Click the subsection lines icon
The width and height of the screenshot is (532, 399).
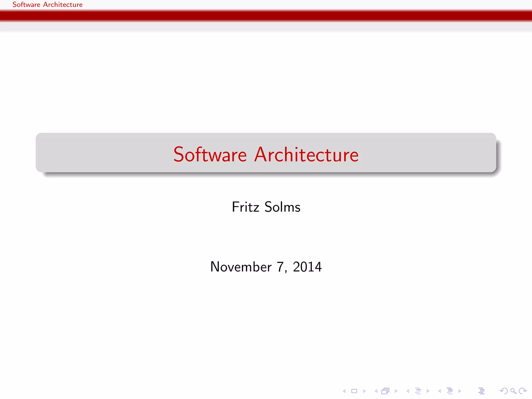pyautogui.click(x=418, y=391)
